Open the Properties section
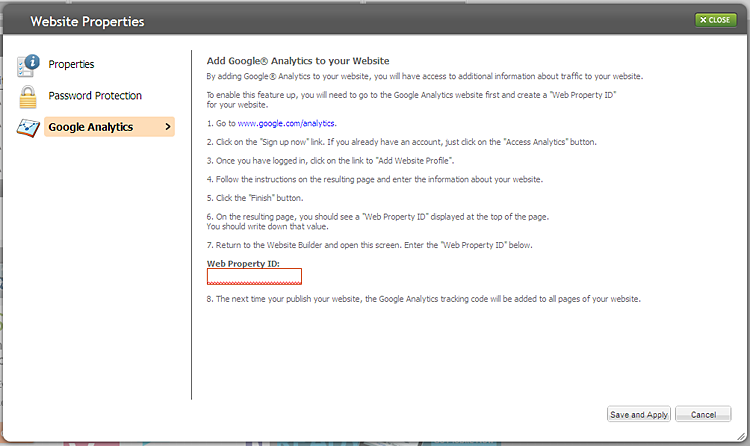 (71, 65)
